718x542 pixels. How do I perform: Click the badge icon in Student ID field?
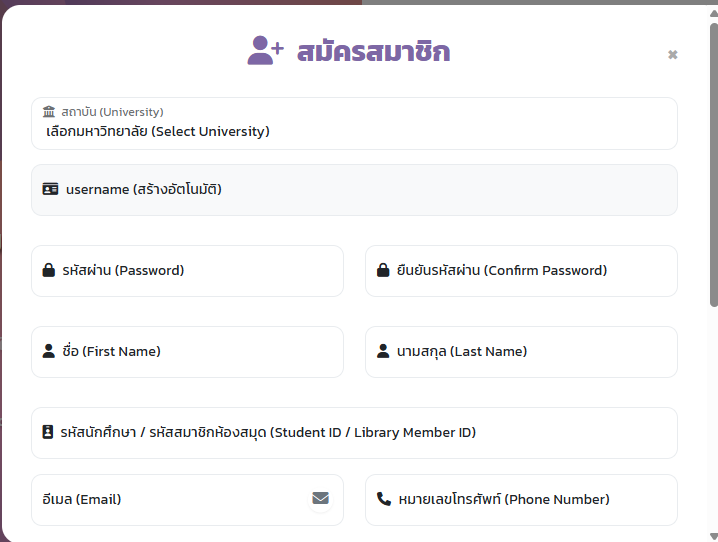tap(48, 432)
